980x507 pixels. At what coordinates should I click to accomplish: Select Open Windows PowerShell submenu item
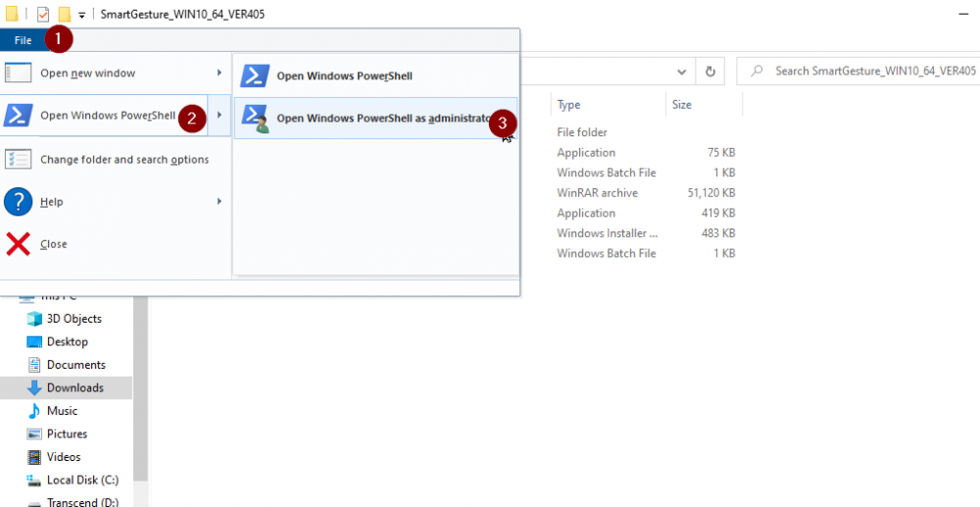tap(375, 76)
